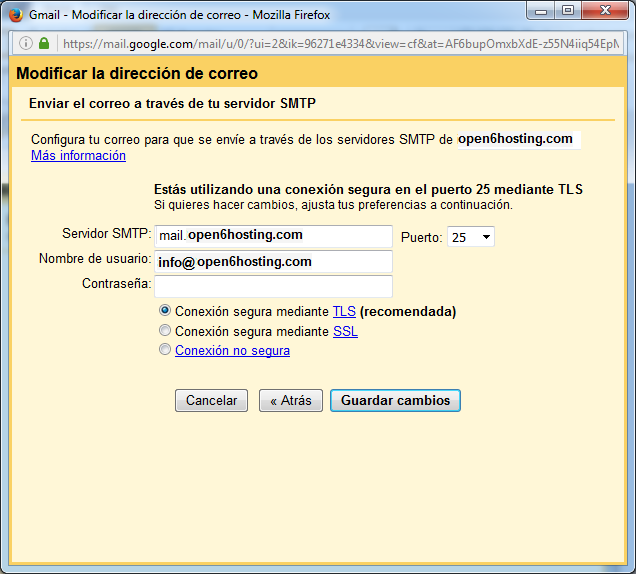Click the 'Si quieres hacer cambios' instruction text
Viewport: 636px width, 574px height.
(x=333, y=205)
